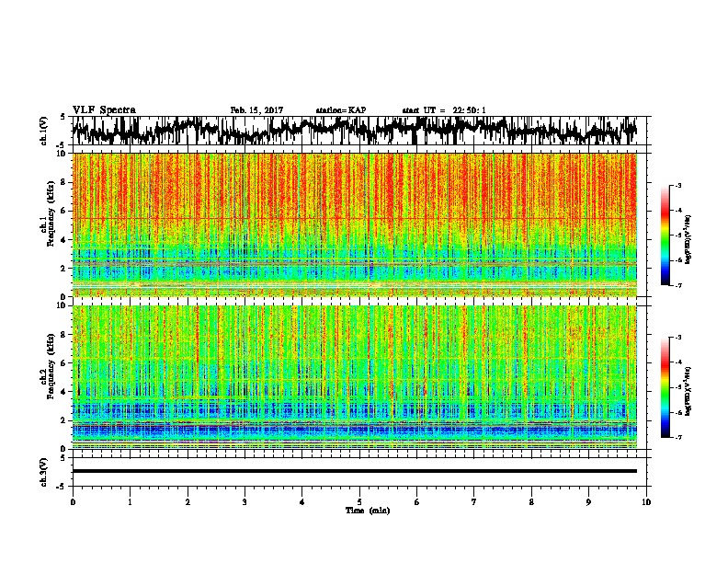Click the "10" kHz tick of ch.1 spectrogram
The width and height of the screenshot is (728, 563).
click(63, 154)
